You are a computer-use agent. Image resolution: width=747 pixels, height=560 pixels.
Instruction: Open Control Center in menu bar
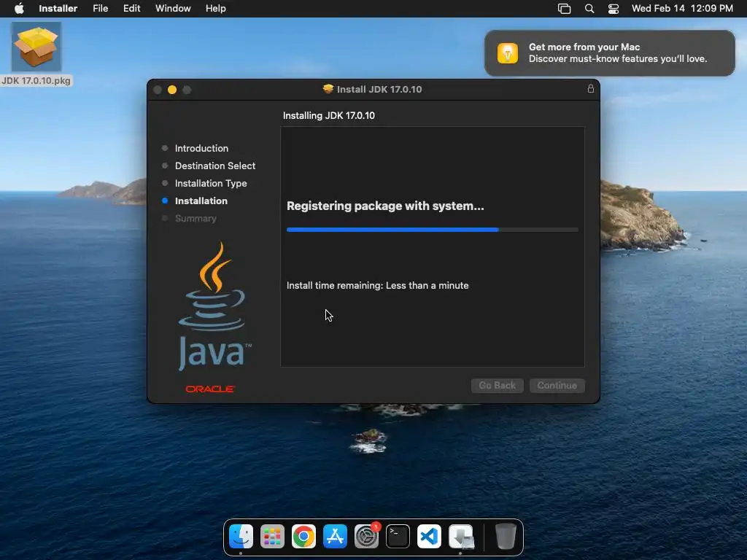[x=614, y=9]
